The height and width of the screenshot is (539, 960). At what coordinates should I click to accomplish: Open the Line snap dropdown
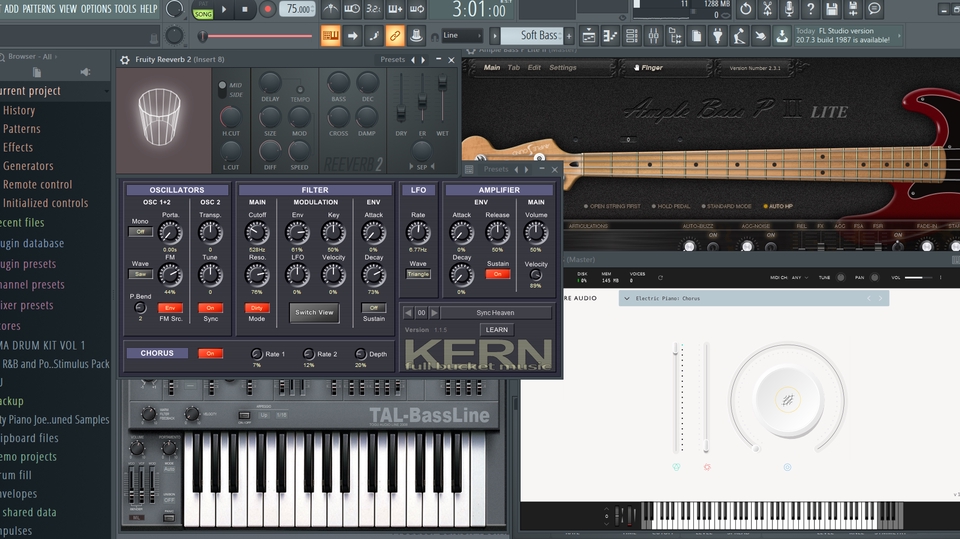click(462, 36)
